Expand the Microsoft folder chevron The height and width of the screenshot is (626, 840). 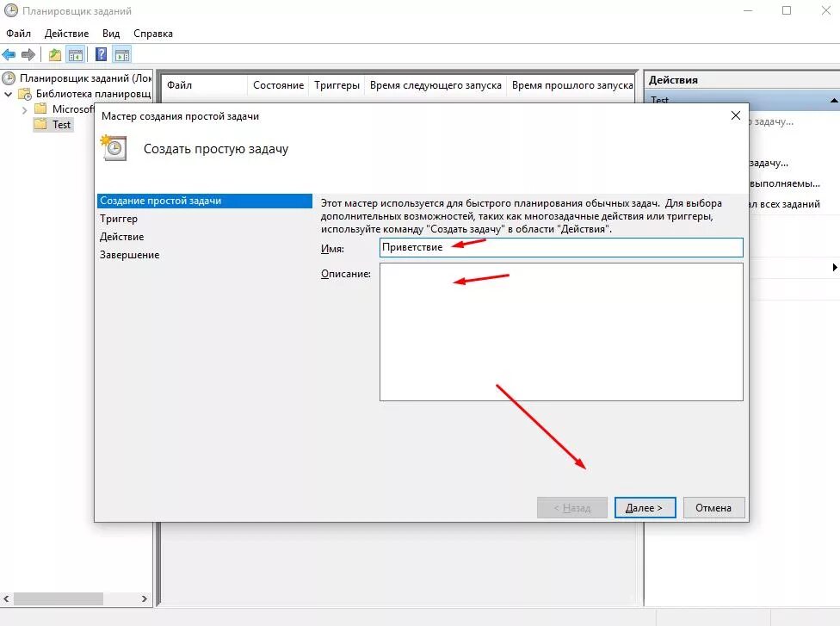[x=25, y=109]
